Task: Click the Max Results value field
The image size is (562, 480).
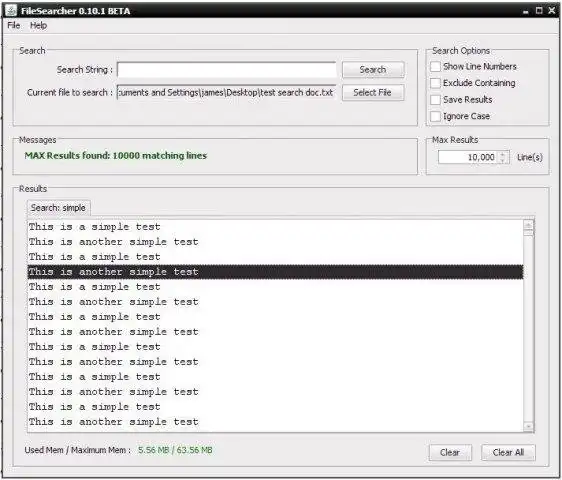Action: (x=468, y=157)
